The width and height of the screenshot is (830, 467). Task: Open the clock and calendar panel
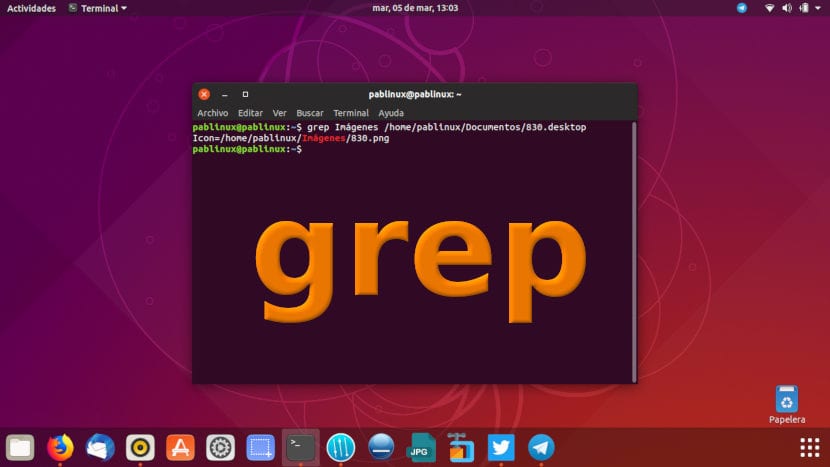[x=415, y=8]
